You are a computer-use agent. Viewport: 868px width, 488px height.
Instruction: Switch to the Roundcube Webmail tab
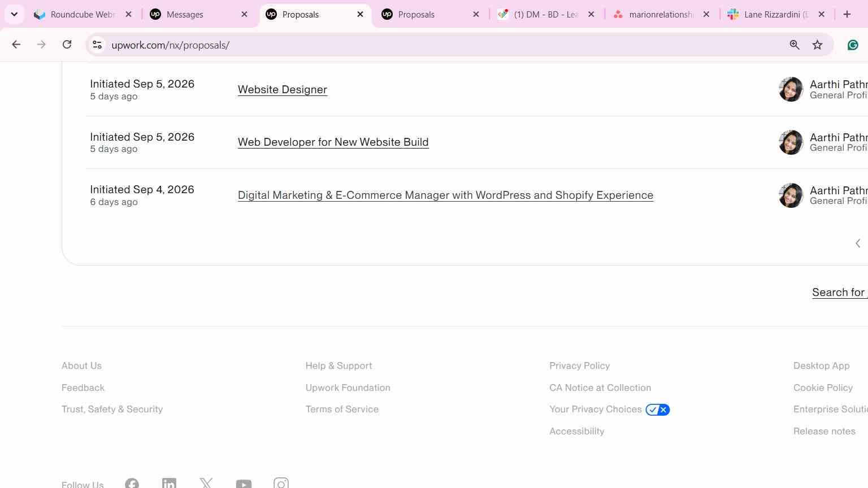point(83,14)
